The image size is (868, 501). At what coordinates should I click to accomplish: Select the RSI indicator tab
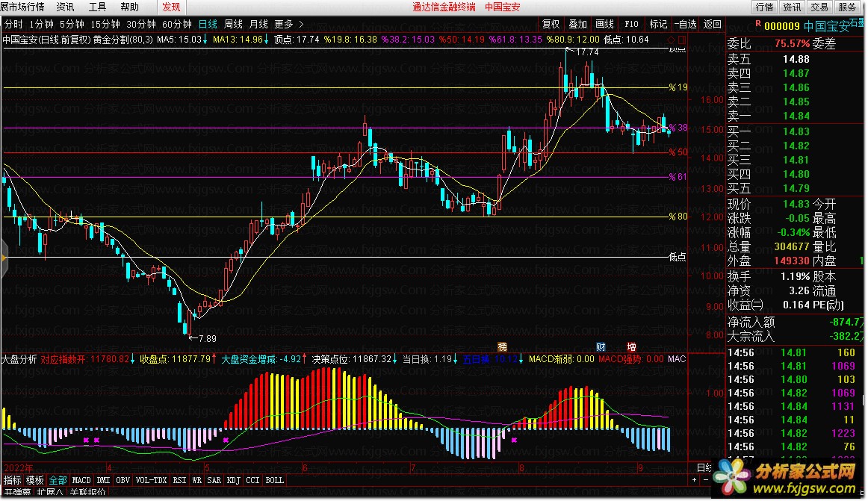pyautogui.click(x=179, y=480)
